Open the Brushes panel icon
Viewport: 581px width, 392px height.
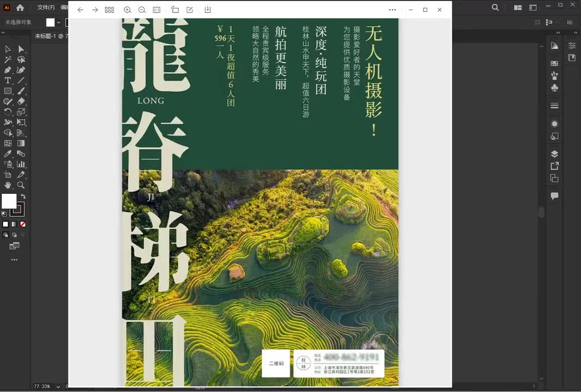[554, 76]
